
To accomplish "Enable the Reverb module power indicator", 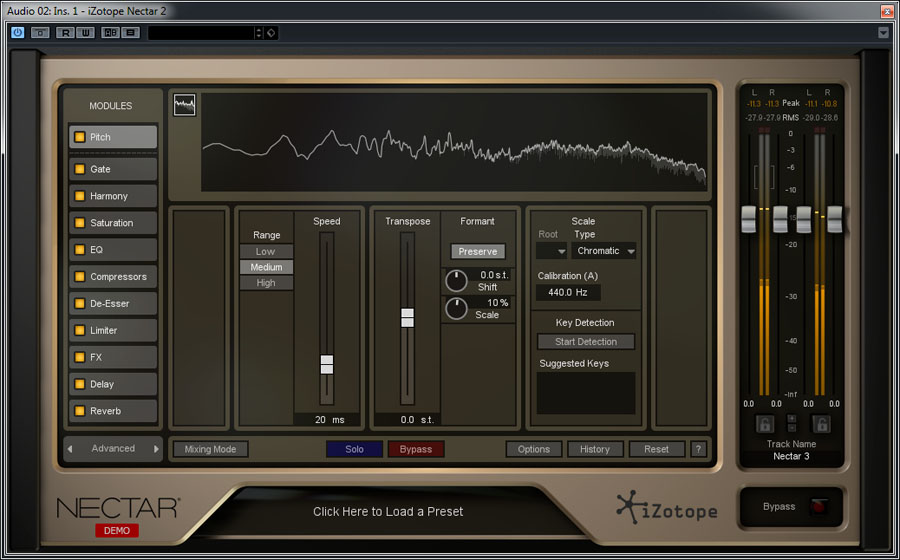I will tap(80, 411).
